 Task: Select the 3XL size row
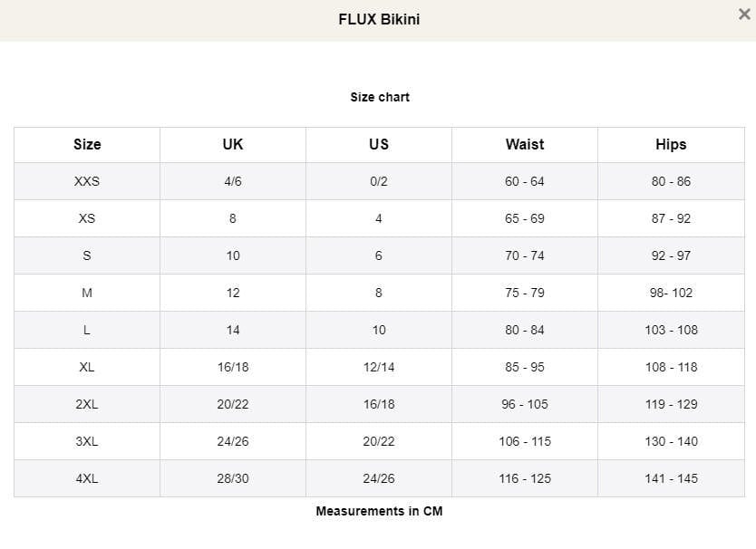[x=86, y=441]
